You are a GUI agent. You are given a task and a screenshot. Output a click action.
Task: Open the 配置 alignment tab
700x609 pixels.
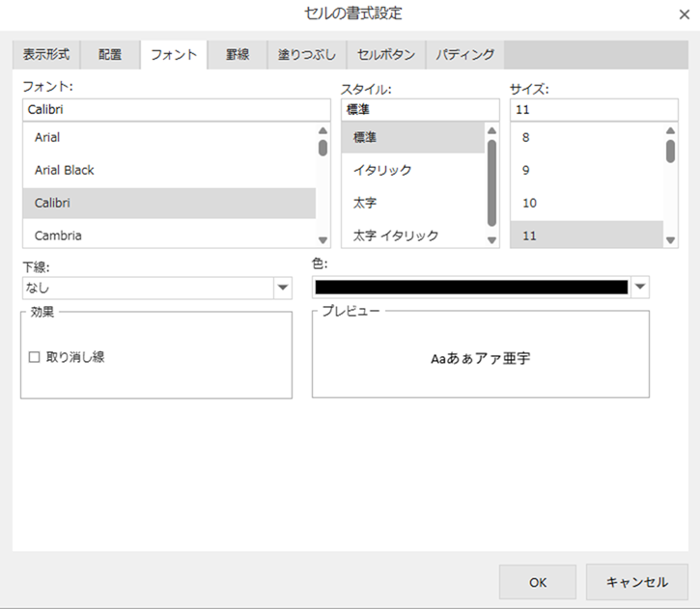[110, 55]
